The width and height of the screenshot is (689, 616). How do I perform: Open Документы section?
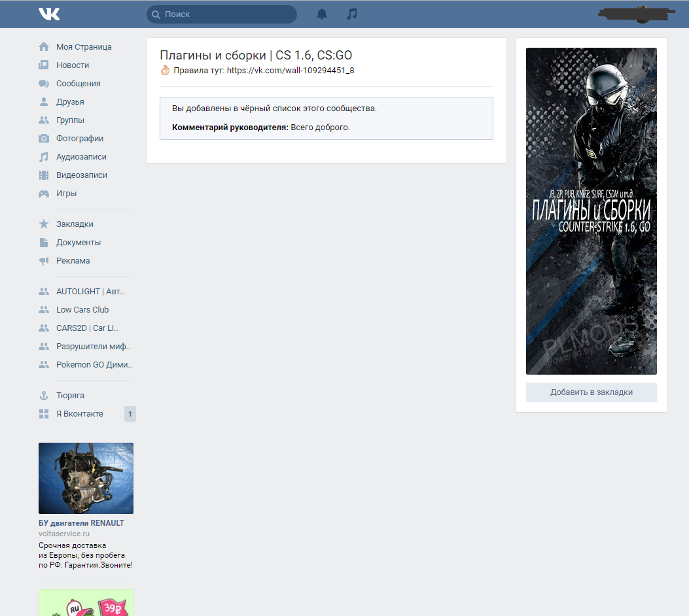point(79,243)
